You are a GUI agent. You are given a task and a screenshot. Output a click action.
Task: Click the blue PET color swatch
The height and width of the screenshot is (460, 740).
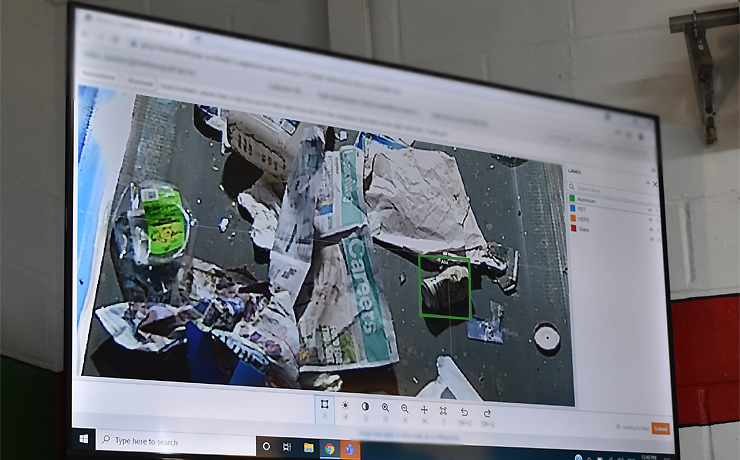pos(571,209)
